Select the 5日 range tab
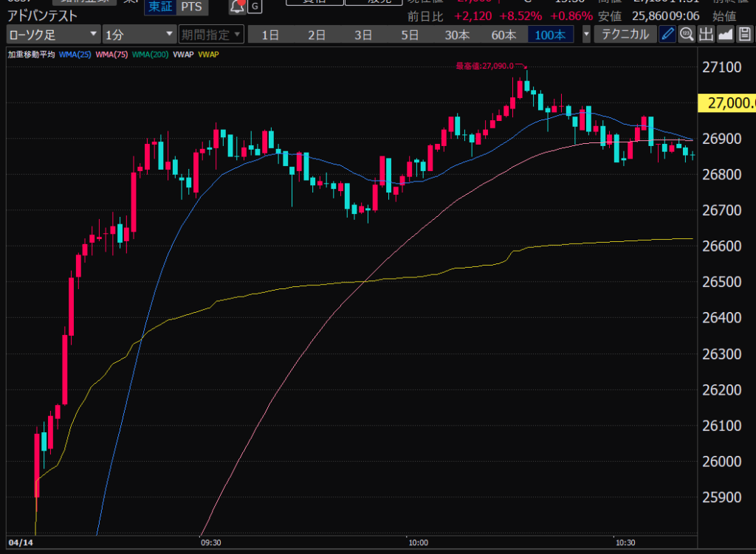This screenshot has width=756, height=554. point(410,34)
